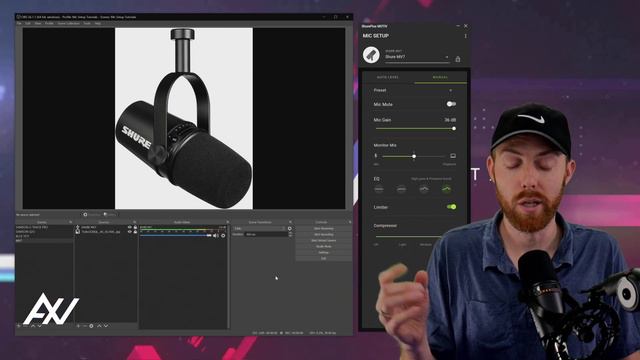The width and height of the screenshot is (640, 360).
Task: Open the Scene Collection menu in OBS
Action: [x=69, y=23]
